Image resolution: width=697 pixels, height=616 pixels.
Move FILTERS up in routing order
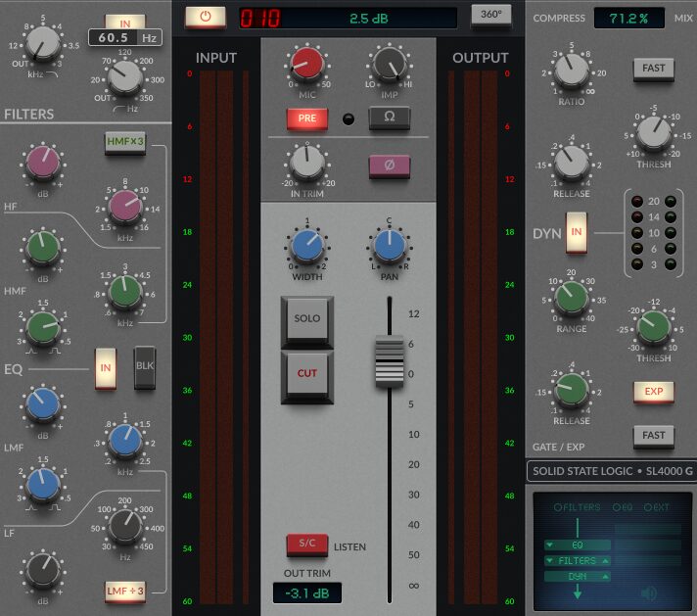606,560
